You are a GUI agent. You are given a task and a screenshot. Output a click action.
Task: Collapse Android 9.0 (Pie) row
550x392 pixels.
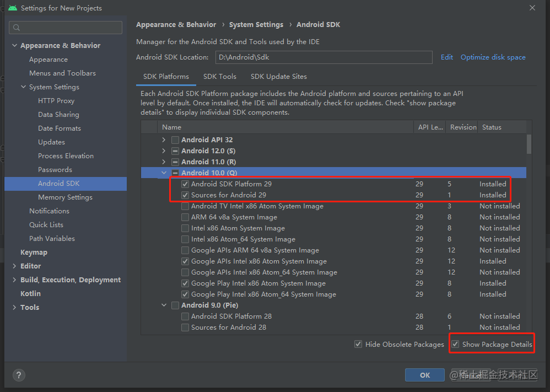164,305
